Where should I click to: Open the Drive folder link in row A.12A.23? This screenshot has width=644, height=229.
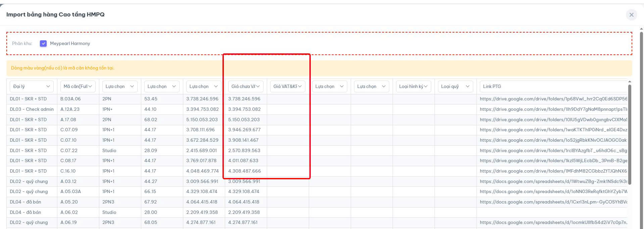553,109
